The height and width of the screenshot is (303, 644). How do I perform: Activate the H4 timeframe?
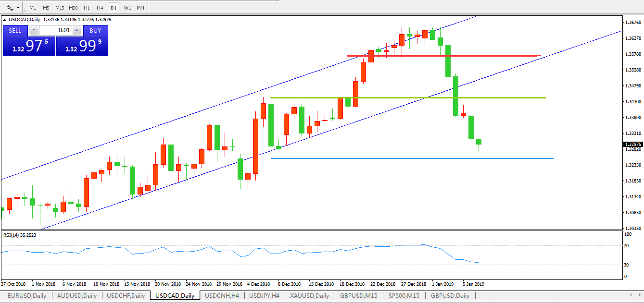(x=100, y=8)
